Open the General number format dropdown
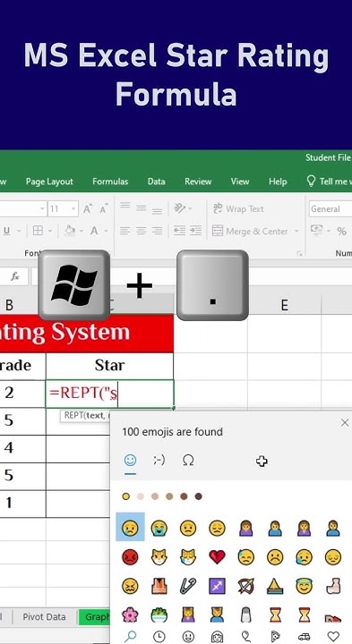This screenshot has width=352, height=644. (331, 209)
